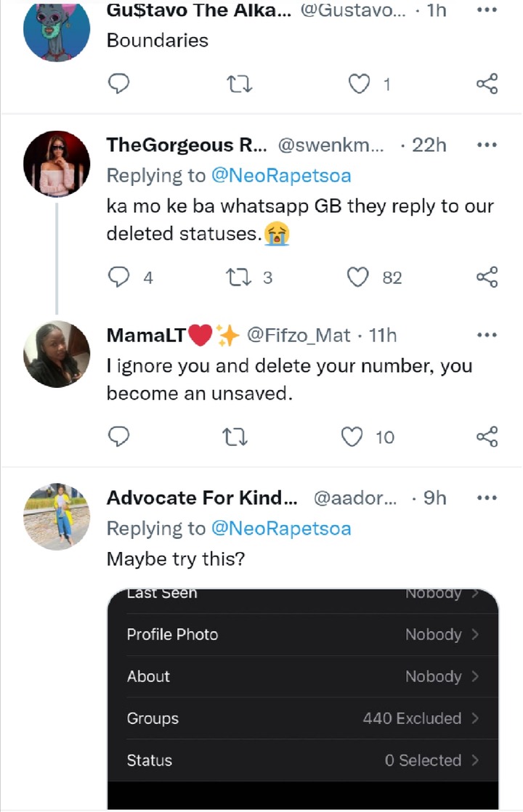Like the tweet with 82 likes

(x=358, y=277)
